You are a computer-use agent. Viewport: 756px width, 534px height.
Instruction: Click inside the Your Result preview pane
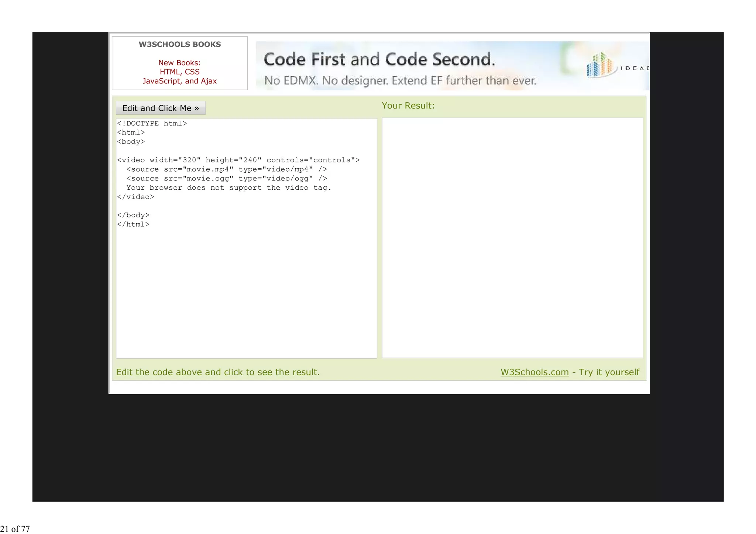pyautogui.click(x=512, y=238)
